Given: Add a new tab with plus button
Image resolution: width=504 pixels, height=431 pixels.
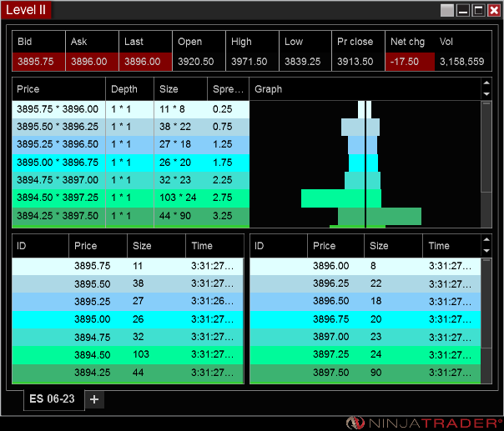Looking at the screenshot, I should [94, 399].
